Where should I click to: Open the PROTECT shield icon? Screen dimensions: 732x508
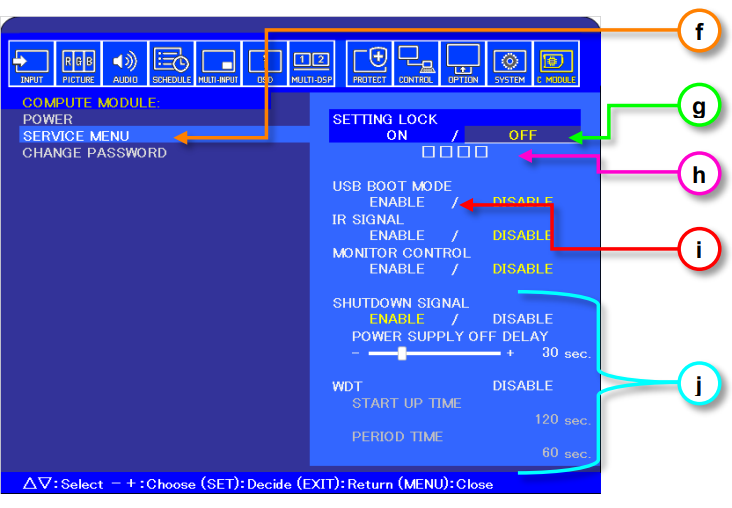pyautogui.click(x=370, y=64)
